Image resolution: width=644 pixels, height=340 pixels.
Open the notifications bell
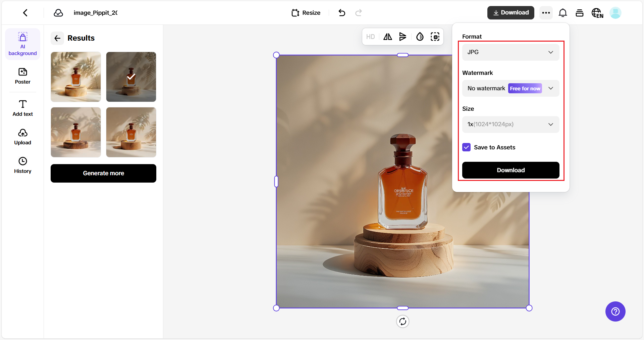563,12
